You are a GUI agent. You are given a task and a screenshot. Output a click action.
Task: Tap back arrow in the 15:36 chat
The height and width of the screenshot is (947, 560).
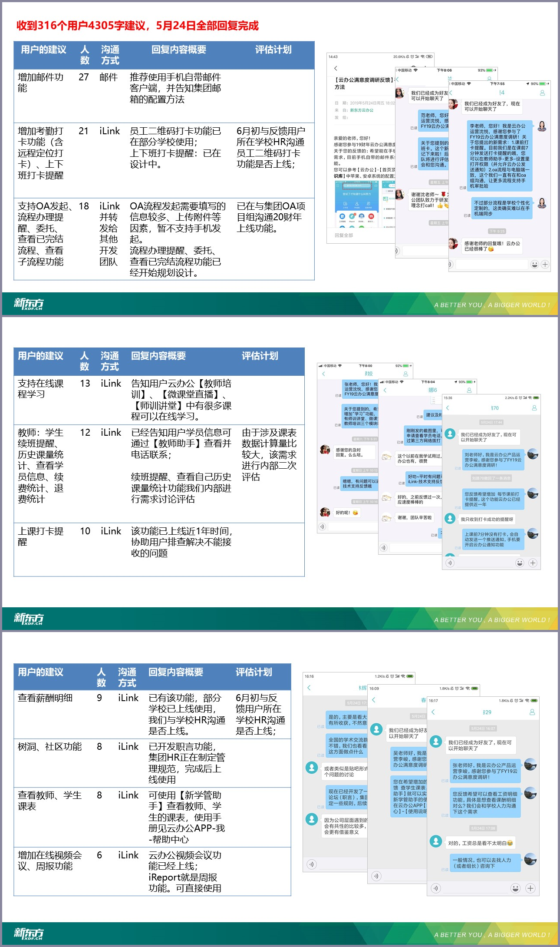pos(448,408)
